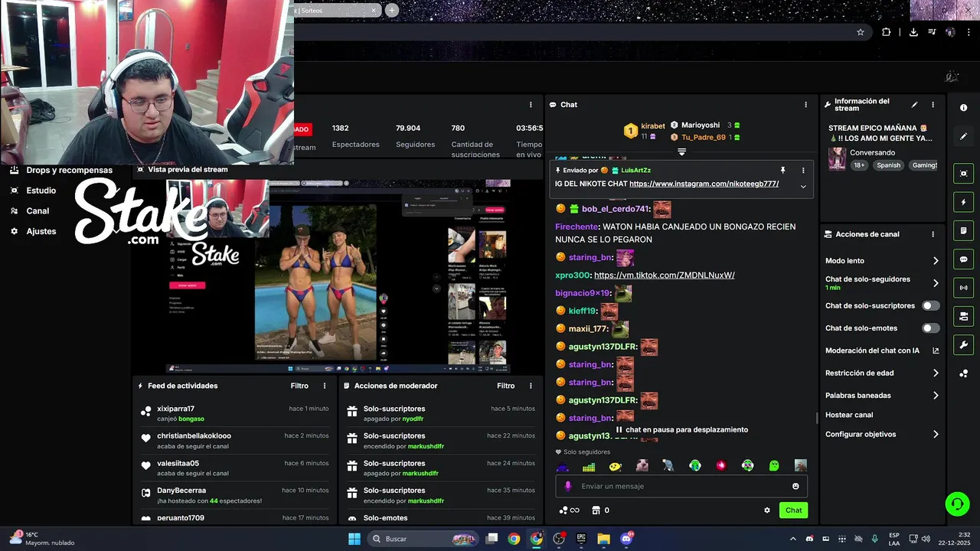Open the emoji picker in the message box
The height and width of the screenshot is (551, 980).
[x=795, y=486]
